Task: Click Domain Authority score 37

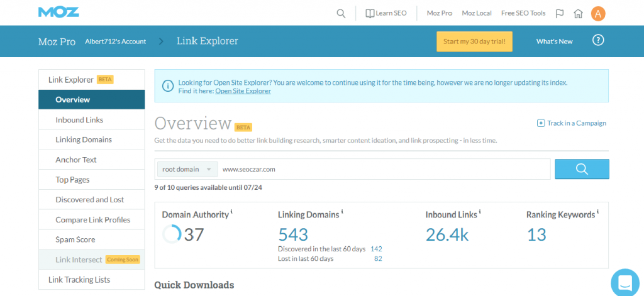Action: click(x=194, y=234)
